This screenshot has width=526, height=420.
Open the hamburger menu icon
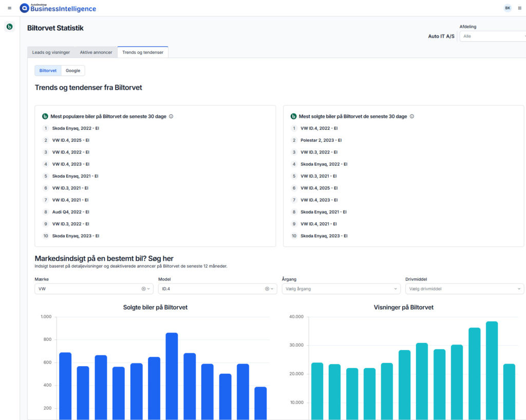click(x=9, y=8)
